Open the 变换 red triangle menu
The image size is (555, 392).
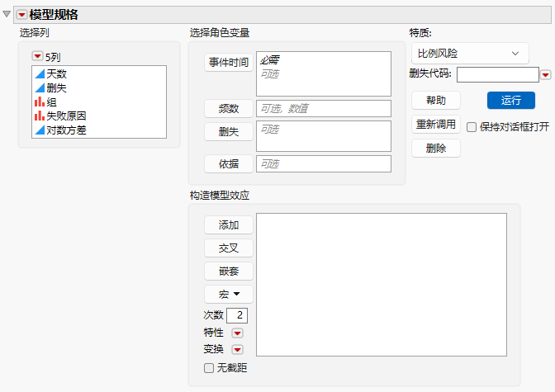click(237, 350)
